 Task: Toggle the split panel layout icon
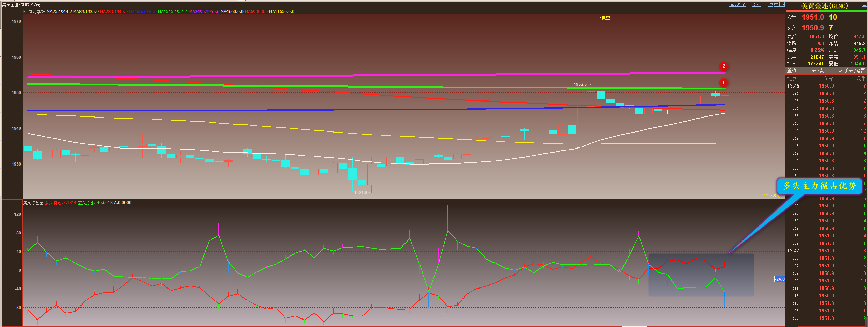(x=782, y=4)
